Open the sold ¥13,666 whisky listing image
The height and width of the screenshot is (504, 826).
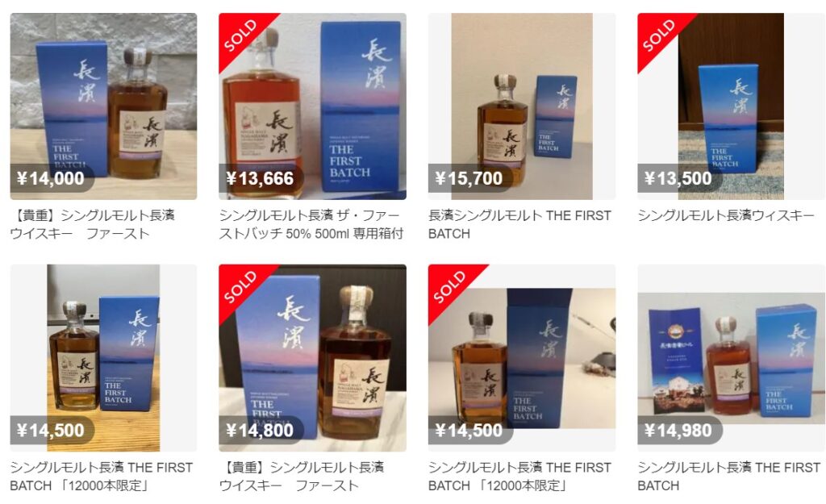[x=312, y=106]
